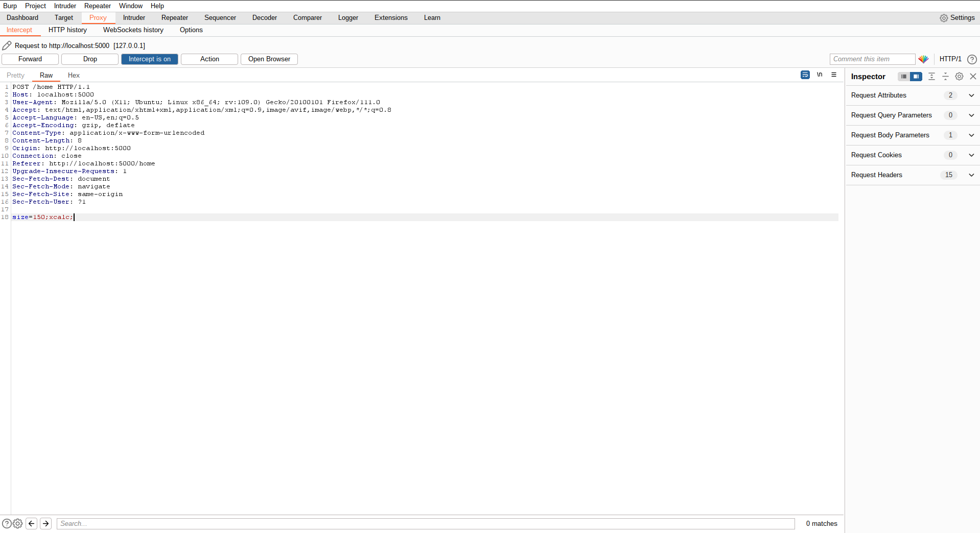Toggle the Intercept is on button
Viewport: 980px width, 533px height.
pos(150,59)
